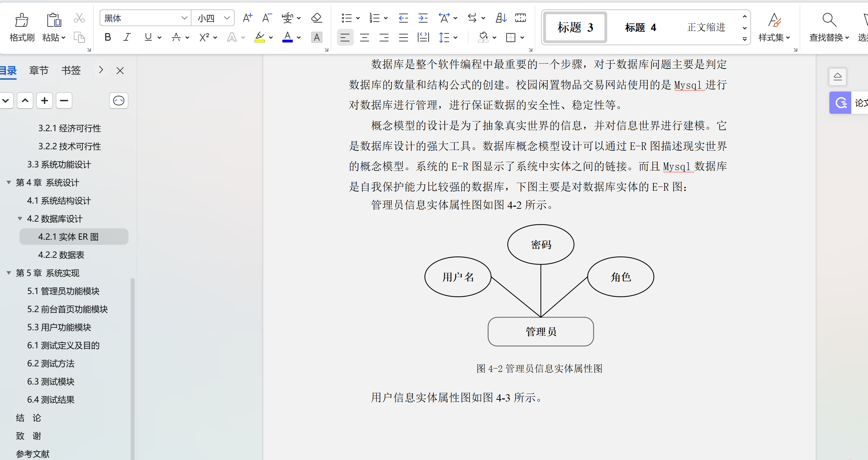Click the remove heading minus button

64,101
